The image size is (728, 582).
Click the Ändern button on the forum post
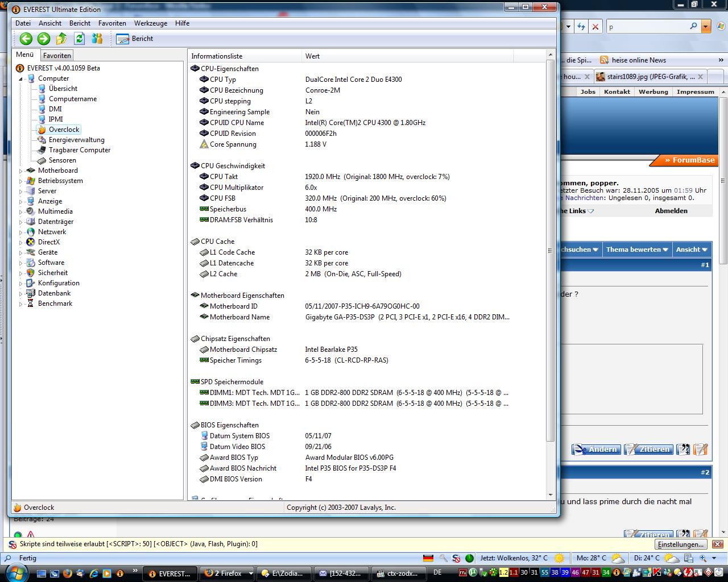point(596,450)
